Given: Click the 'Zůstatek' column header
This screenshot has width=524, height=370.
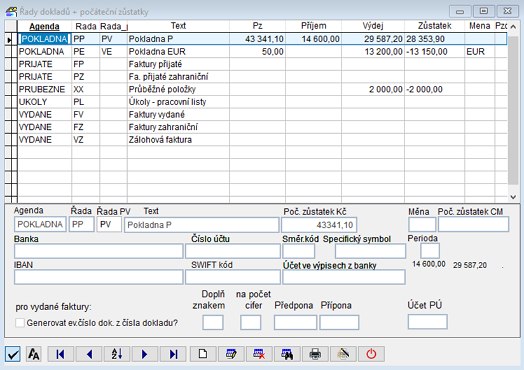Looking at the screenshot, I should tap(434, 26).
